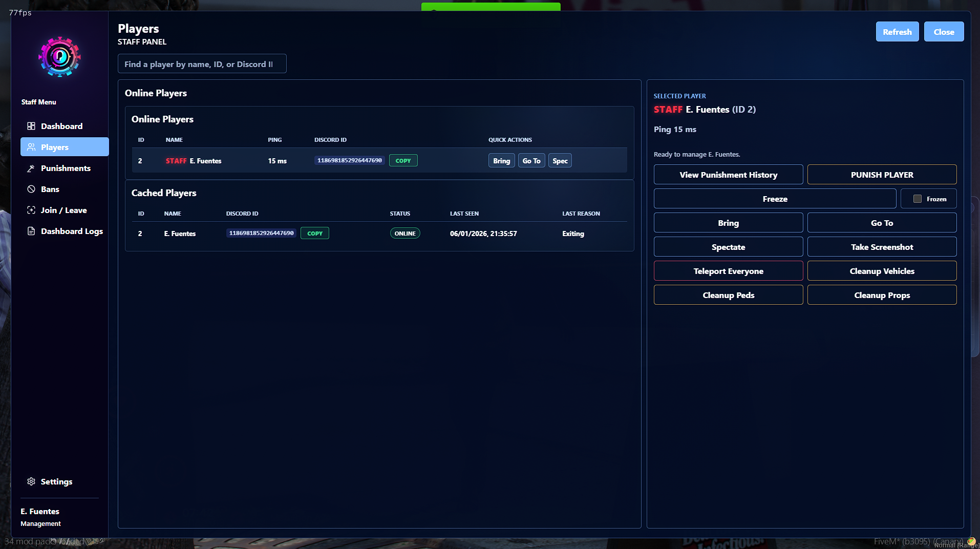
Task: Select STAFF E. Fuentes online player row
Action: pos(379,161)
